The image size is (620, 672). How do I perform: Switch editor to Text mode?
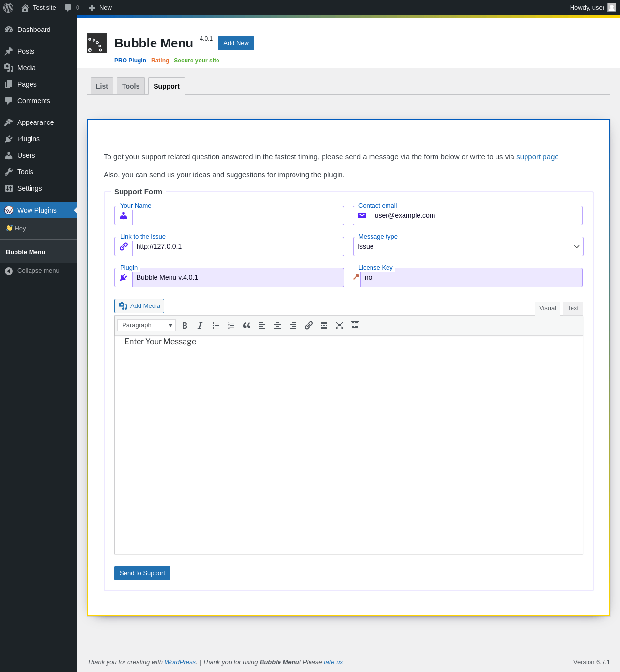[573, 308]
